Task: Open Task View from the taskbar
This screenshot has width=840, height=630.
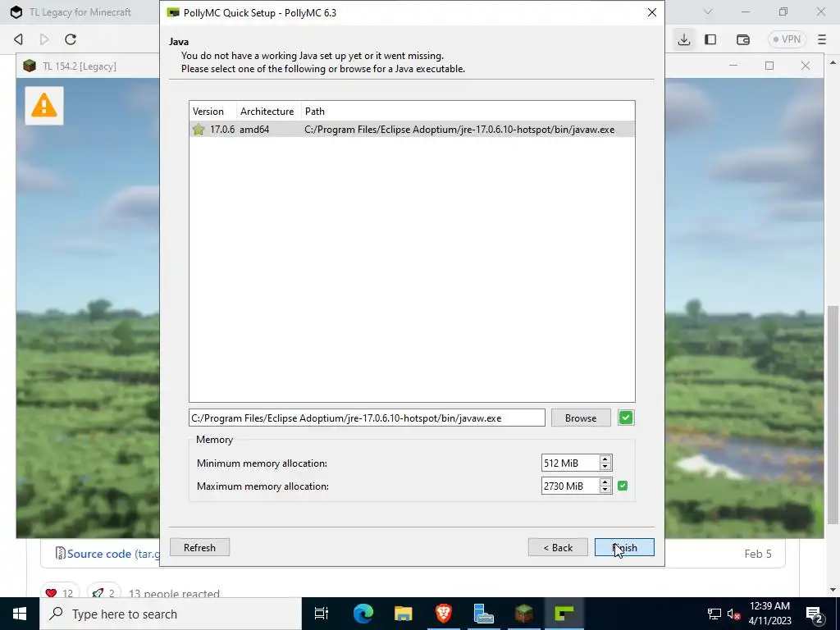Action: (322, 614)
